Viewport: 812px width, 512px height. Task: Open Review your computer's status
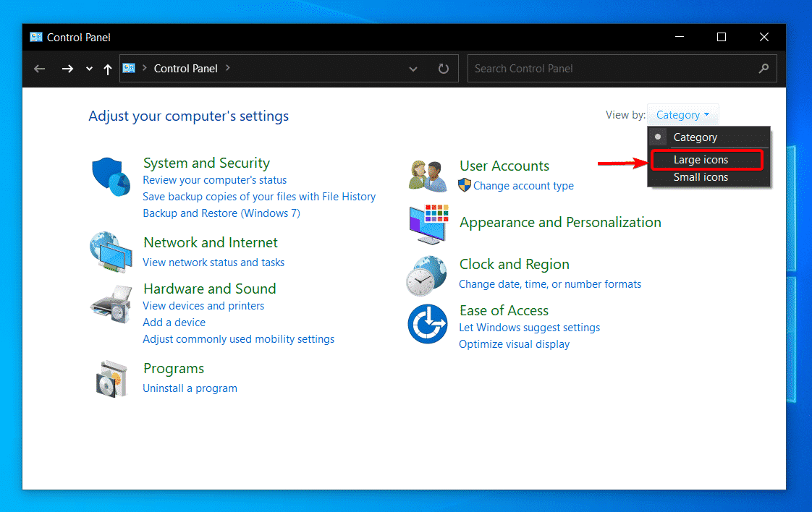214,180
